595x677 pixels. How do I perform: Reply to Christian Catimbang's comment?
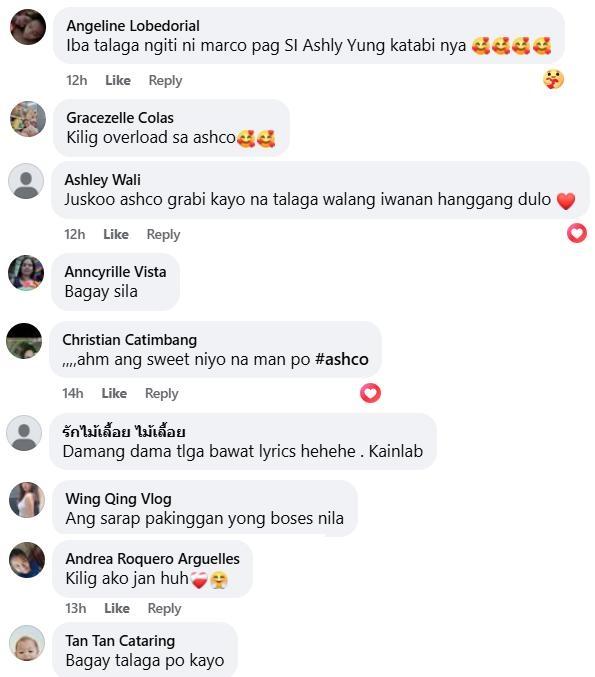pyautogui.click(x=161, y=393)
